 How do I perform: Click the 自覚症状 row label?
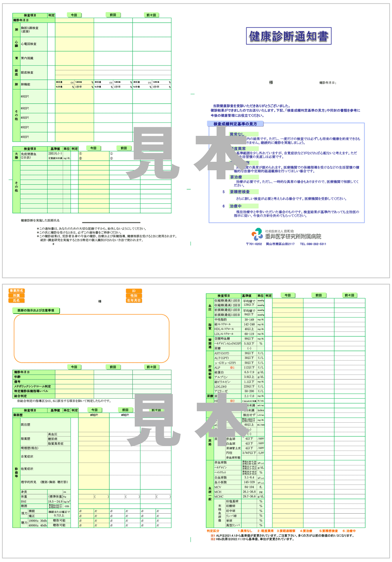tap(27, 456)
